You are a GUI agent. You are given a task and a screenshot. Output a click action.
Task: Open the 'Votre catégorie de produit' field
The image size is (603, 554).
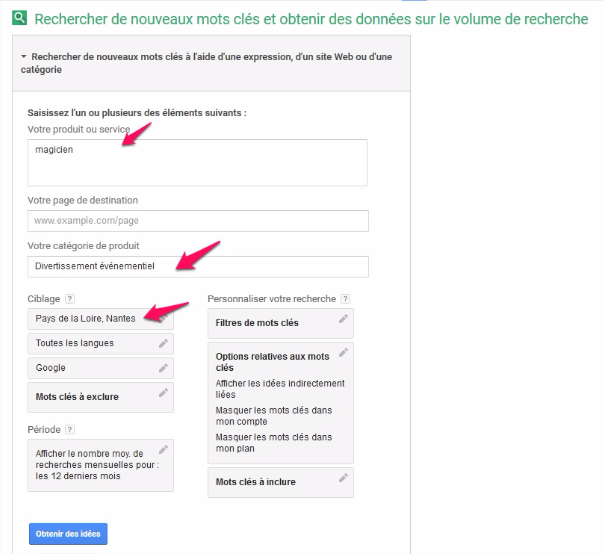pyautogui.click(x=198, y=266)
